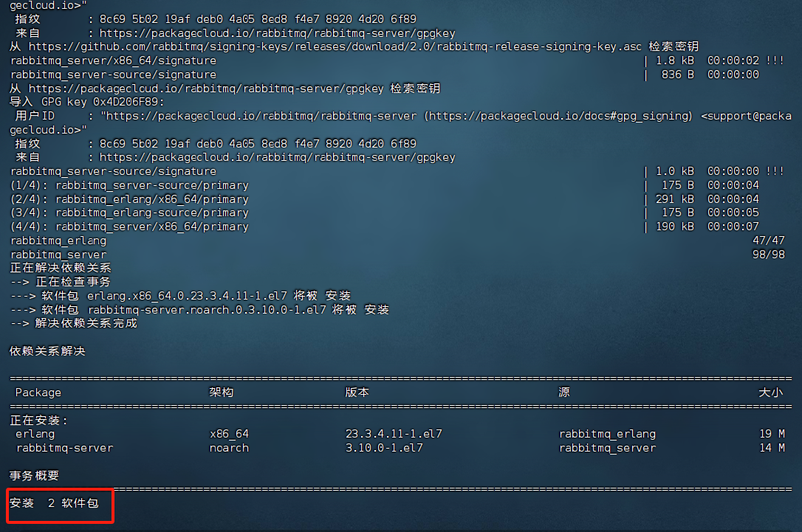
Task: Click the '1.0 kB' download size
Action: 675,171
